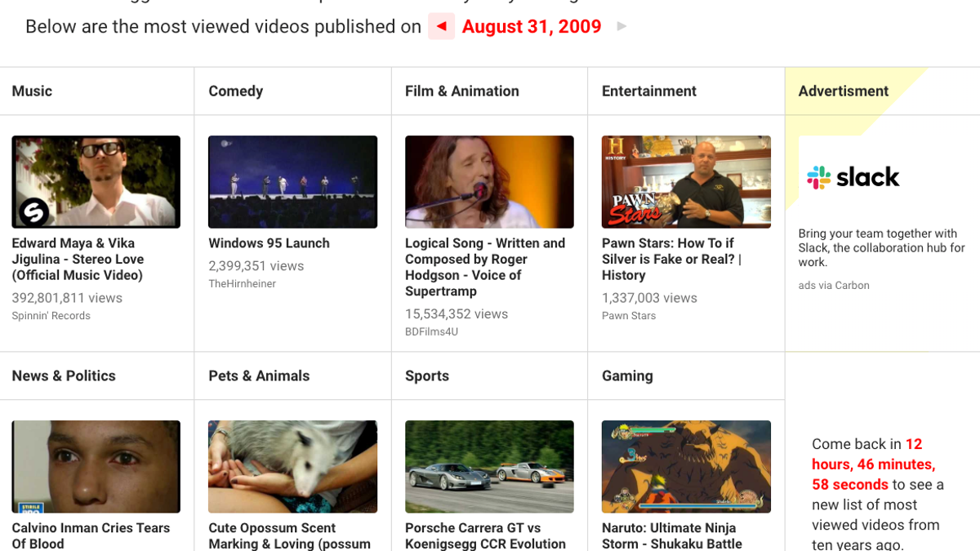The height and width of the screenshot is (551, 980).
Task: Click the ads via Carbon link
Action: click(x=834, y=286)
